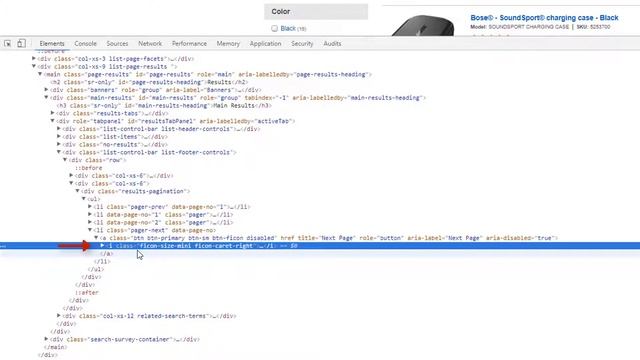
Task: Collapse the list-footer-controls div node
Action: (x=59, y=152)
